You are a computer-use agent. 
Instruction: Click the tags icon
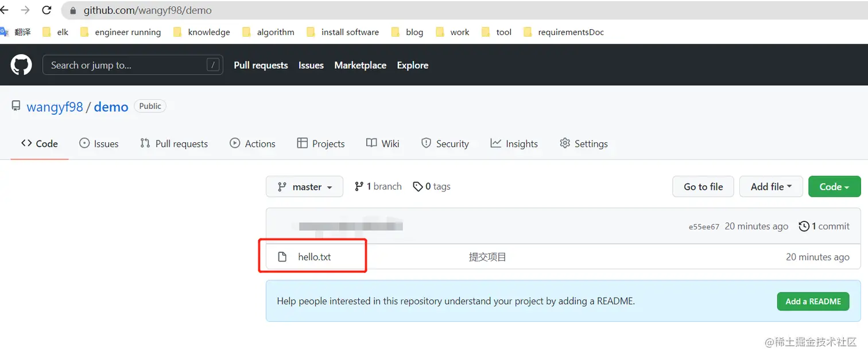[x=418, y=186]
